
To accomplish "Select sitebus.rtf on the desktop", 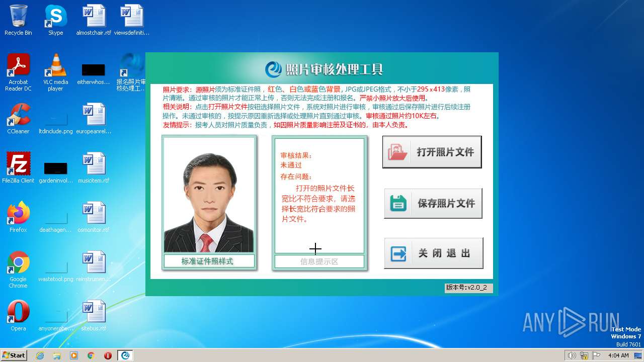I will point(94,316).
